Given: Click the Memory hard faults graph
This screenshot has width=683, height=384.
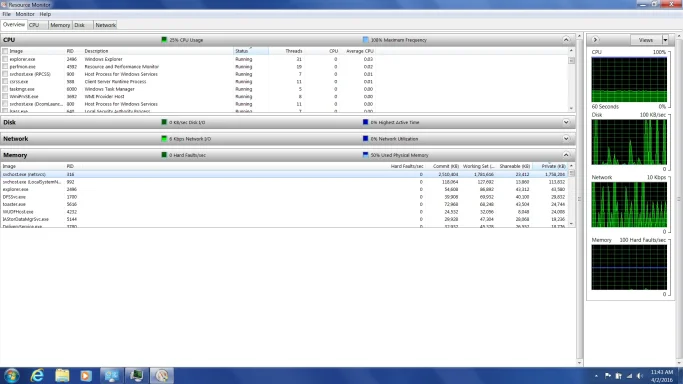Looking at the screenshot, I should (x=629, y=267).
